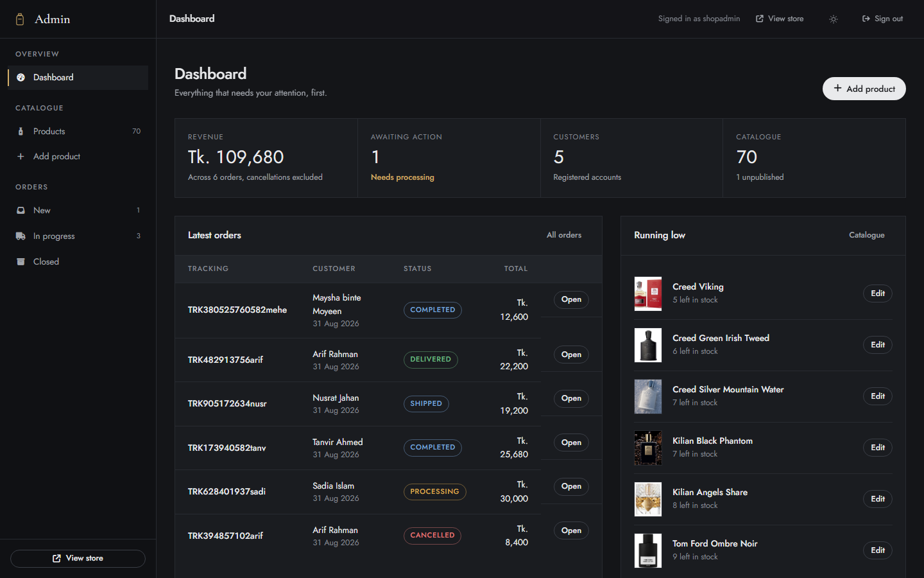Click the Kilian Angels Share thumbnail

click(x=648, y=499)
